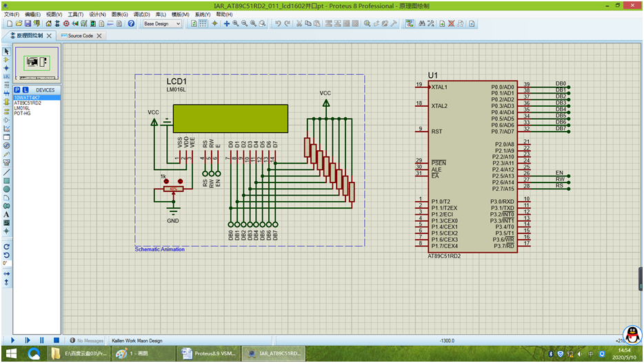Viewport: 644px width, 363px height.
Task: Switch to the Source Code tab
Action: pyautogui.click(x=80, y=36)
